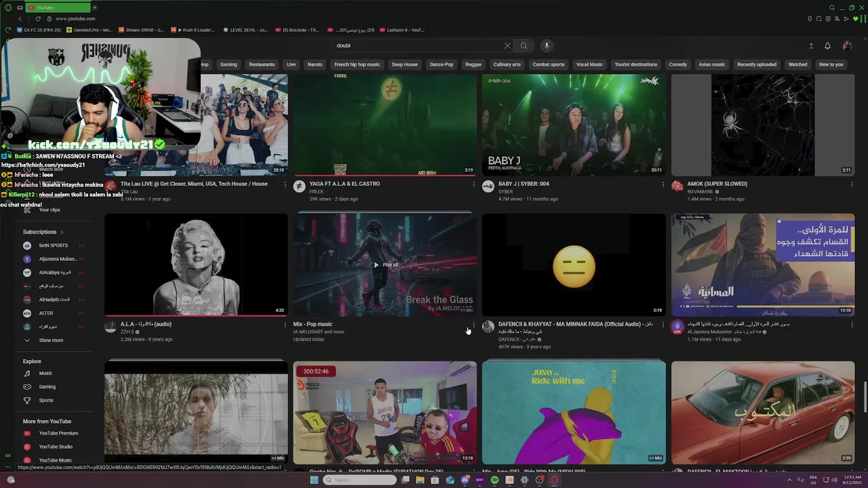Open the YAGA FT A.L.A & EL CASTRO video title
Image resolution: width=868 pixels, height=488 pixels.
click(x=344, y=184)
